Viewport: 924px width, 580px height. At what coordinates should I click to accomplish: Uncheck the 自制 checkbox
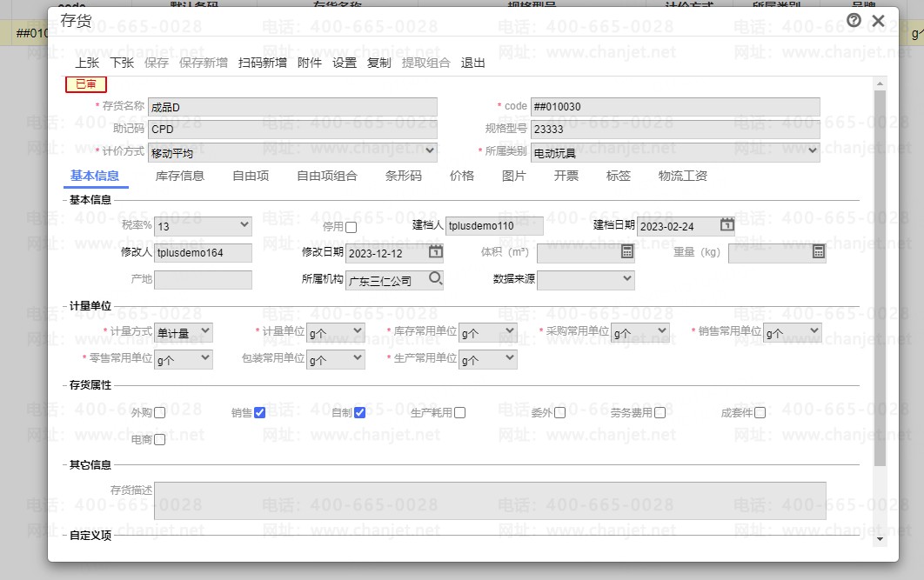tap(359, 413)
